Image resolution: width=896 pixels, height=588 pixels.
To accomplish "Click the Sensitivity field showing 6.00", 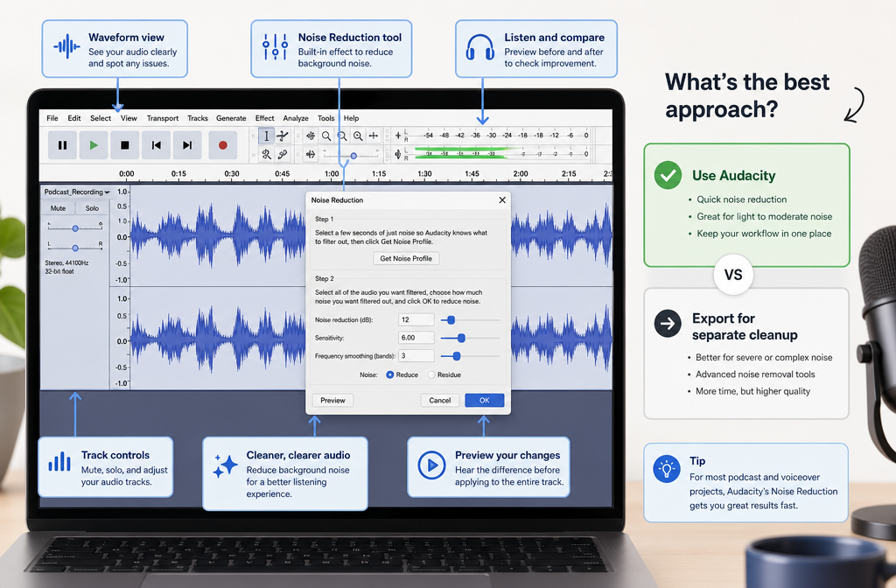I will coord(416,338).
